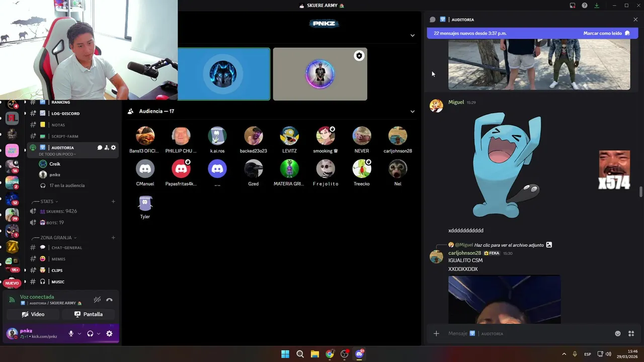Expand MUSIC channel threads arrow
Image resolution: width=644 pixels, height=362 pixels.
coord(25,282)
